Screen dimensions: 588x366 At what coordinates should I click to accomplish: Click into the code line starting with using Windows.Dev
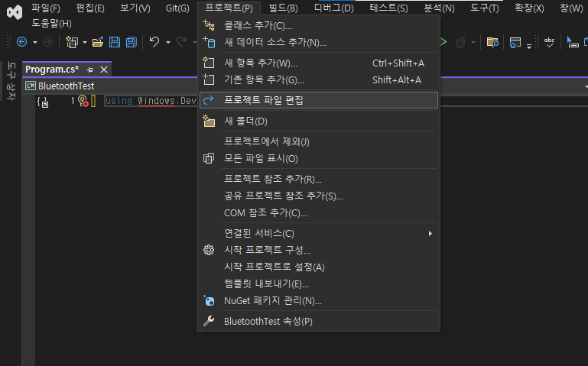(151, 101)
